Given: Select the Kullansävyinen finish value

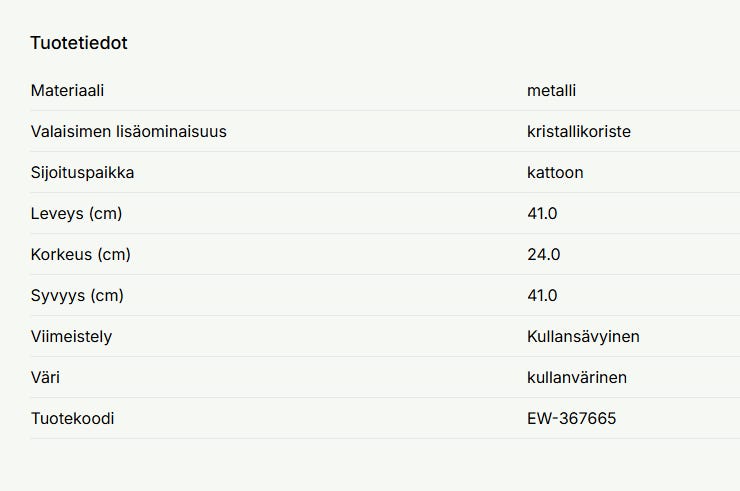Looking at the screenshot, I should pos(583,337).
